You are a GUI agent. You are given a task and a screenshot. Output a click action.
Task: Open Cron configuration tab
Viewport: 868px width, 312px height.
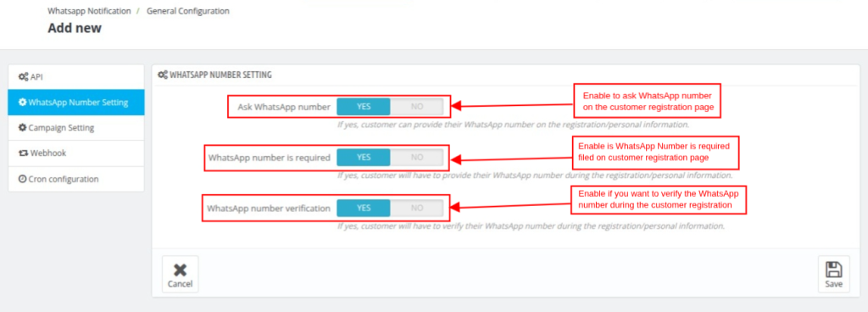[75, 179]
